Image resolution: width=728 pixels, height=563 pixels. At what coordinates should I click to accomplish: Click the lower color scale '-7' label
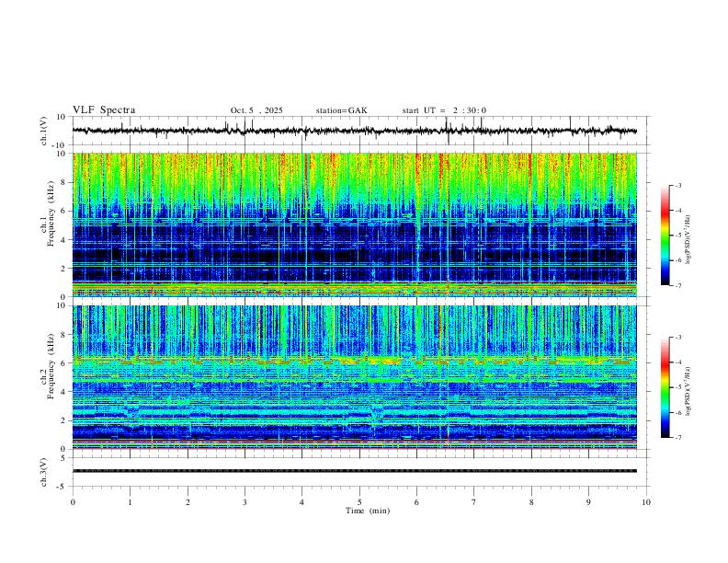pyautogui.click(x=677, y=438)
